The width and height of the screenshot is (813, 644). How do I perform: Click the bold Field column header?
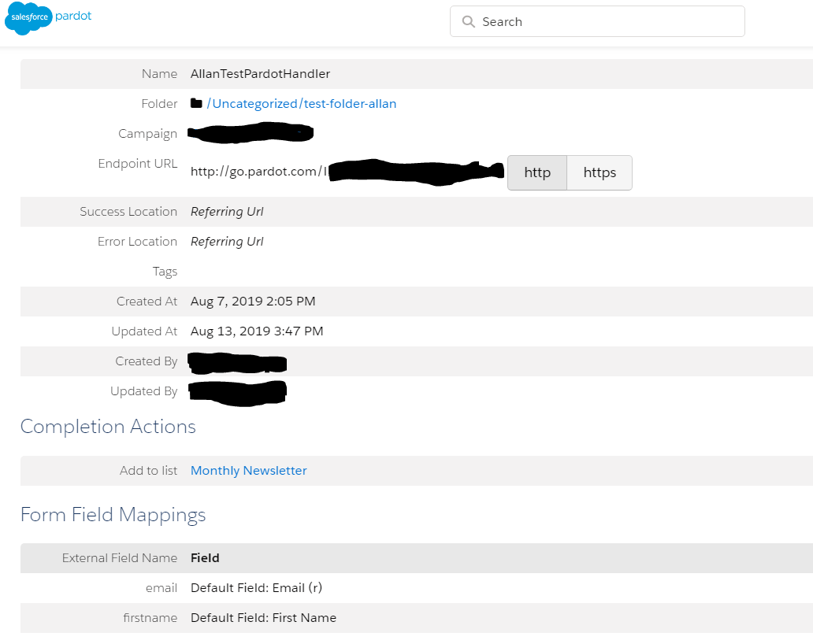pyautogui.click(x=205, y=558)
